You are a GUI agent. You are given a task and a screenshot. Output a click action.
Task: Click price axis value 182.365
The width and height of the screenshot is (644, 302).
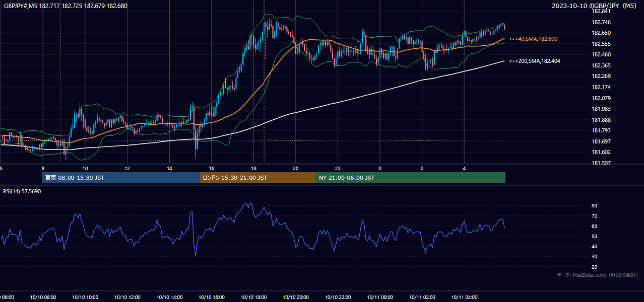point(601,65)
